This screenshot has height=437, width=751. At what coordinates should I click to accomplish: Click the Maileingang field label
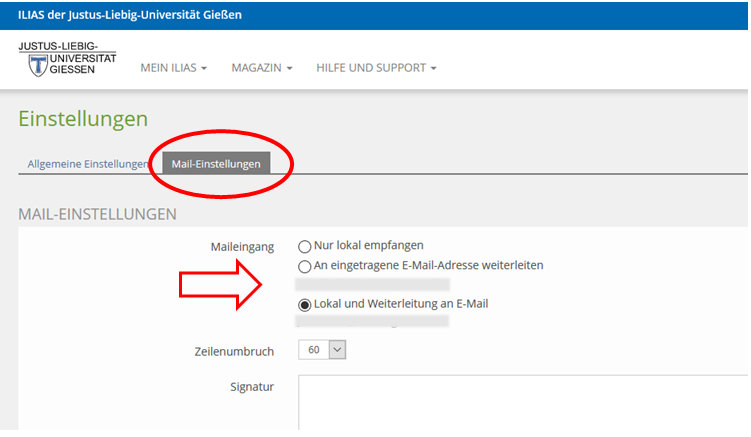tap(242, 246)
